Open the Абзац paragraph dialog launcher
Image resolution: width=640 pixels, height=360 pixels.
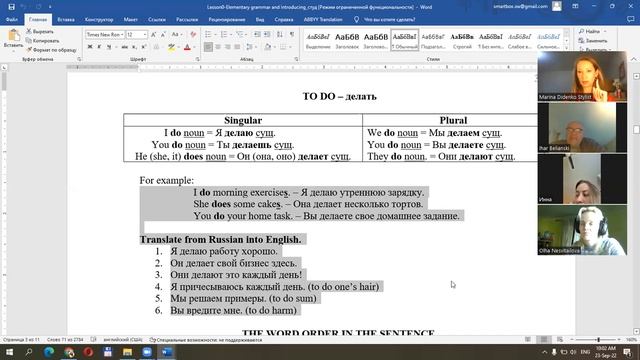pyautogui.click(x=296, y=59)
